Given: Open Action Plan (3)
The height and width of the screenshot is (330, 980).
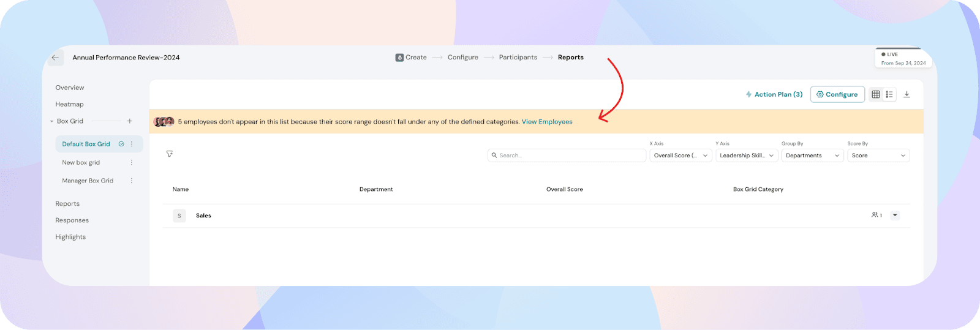Looking at the screenshot, I should tap(774, 94).
